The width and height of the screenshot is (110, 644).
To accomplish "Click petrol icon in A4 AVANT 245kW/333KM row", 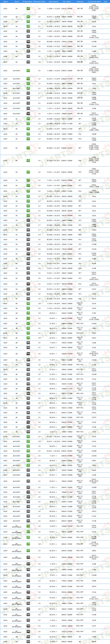I will pyautogui.click(x=28, y=70).
